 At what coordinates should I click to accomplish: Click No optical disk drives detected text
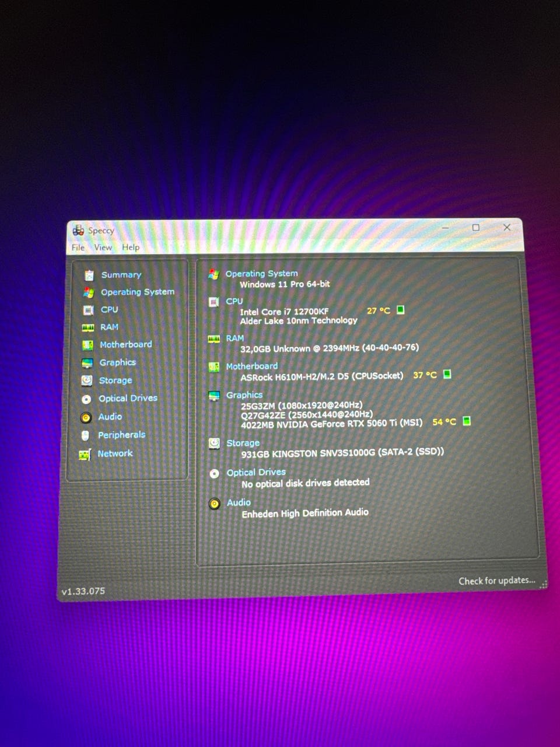(x=306, y=483)
